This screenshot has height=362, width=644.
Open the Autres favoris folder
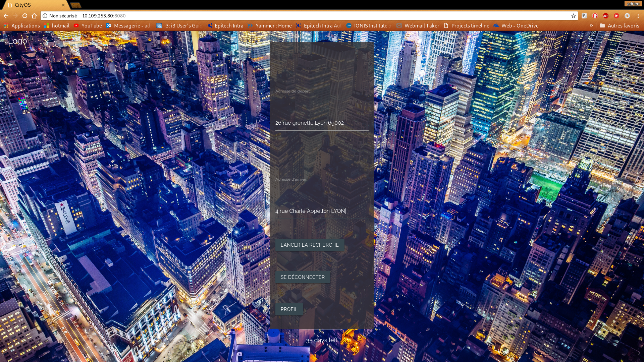coord(620,25)
